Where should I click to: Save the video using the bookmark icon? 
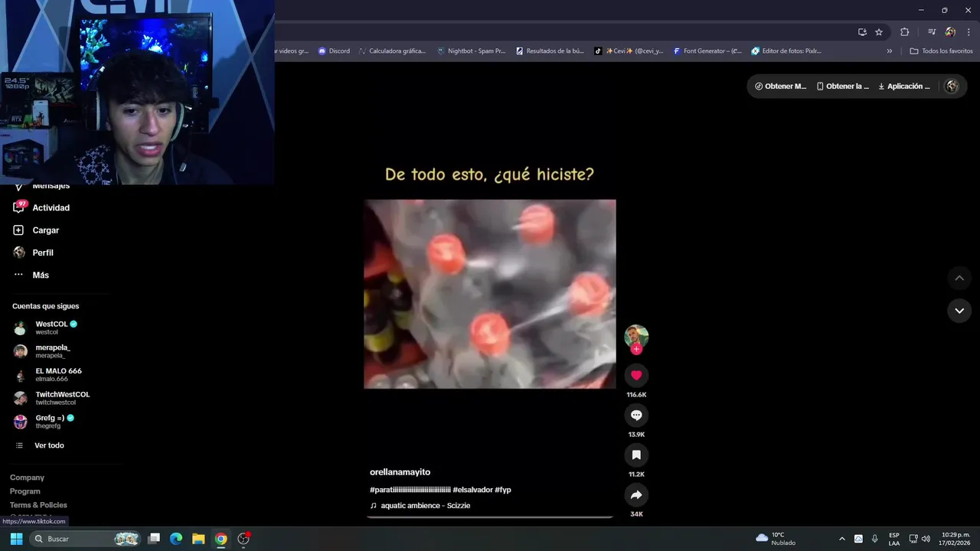[636, 455]
